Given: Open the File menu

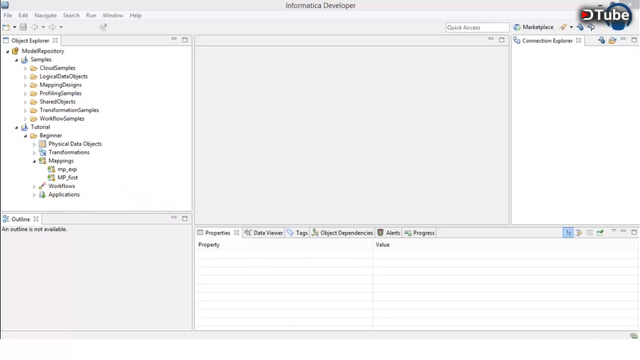Looking at the screenshot, I should click(x=8, y=15).
